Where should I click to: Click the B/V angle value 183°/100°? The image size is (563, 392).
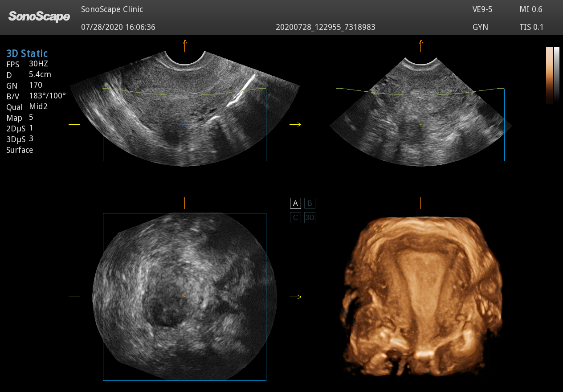[47, 96]
